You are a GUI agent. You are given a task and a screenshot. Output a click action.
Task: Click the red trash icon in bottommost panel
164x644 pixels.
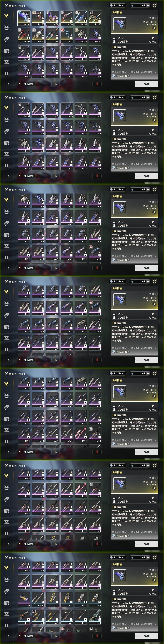click(x=97, y=636)
